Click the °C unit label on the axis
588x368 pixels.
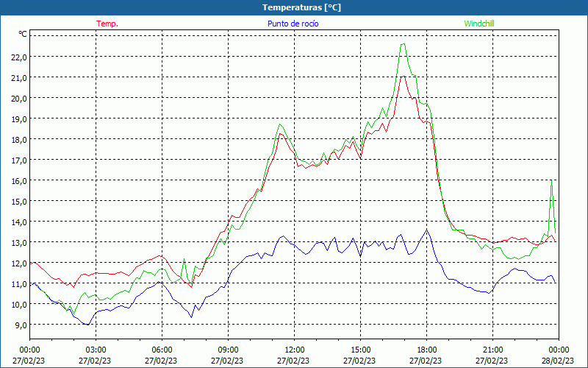23,34
